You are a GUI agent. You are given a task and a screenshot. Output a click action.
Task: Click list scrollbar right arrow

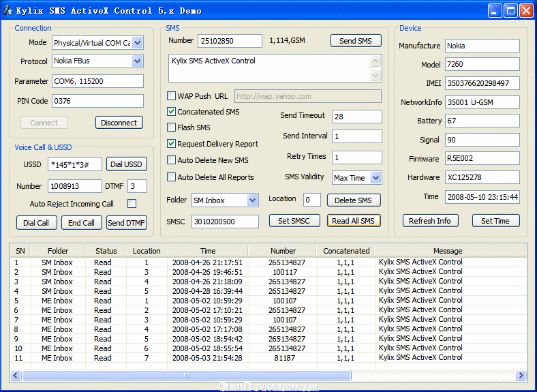coord(521,375)
